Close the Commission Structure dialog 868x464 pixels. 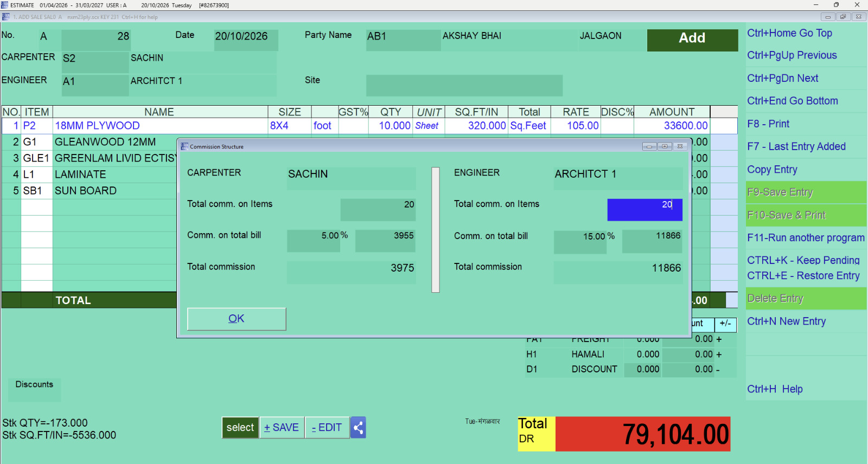click(x=680, y=146)
